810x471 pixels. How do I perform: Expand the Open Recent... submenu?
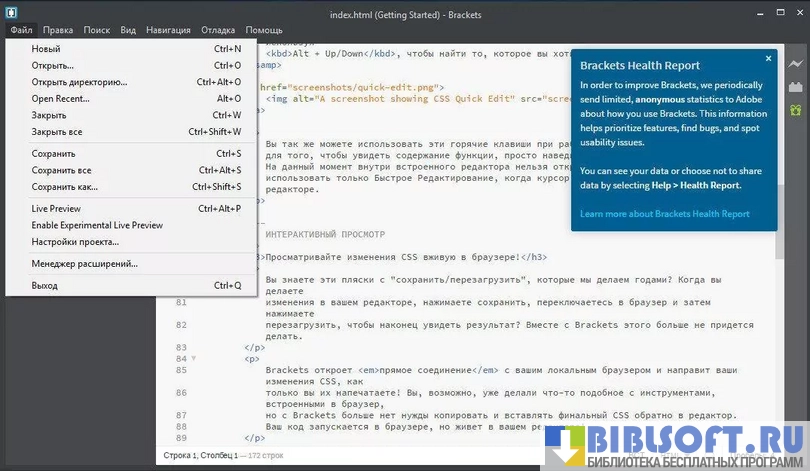coord(60,99)
